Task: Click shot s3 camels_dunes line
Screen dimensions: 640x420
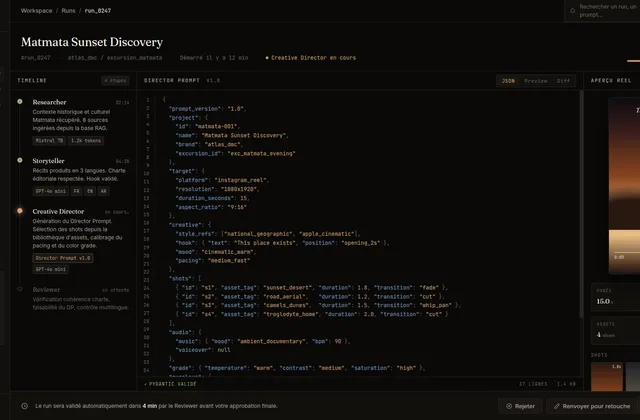Action: click(x=318, y=305)
